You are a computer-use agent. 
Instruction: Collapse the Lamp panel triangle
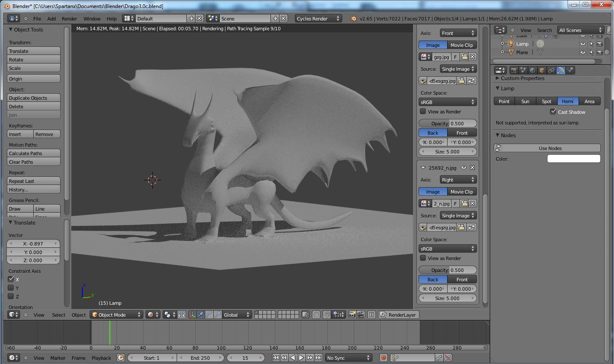(498, 88)
